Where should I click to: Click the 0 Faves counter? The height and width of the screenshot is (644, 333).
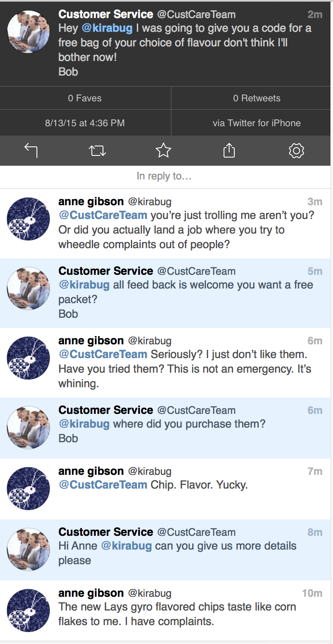85,98
